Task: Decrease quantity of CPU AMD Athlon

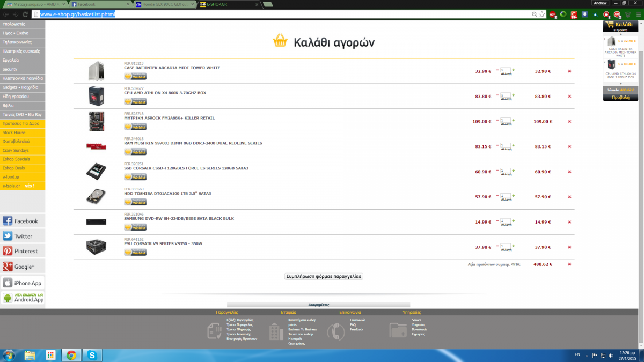Action: point(497,95)
